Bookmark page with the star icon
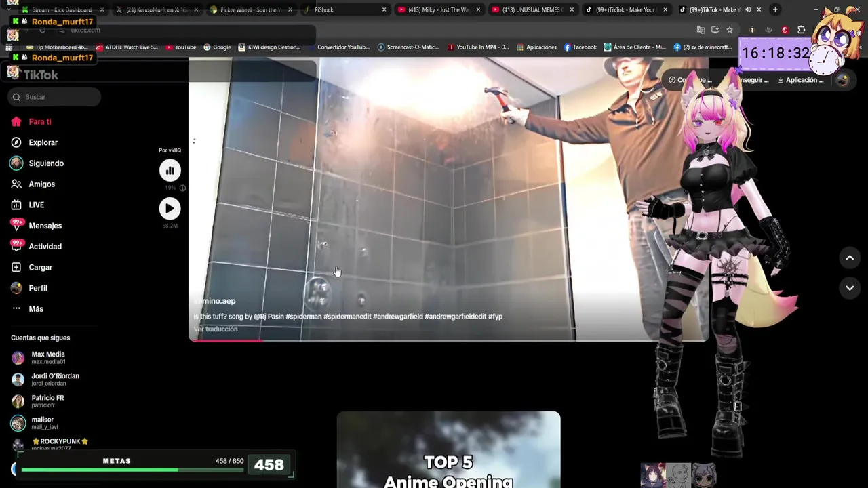The height and width of the screenshot is (488, 868). coord(730,30)
